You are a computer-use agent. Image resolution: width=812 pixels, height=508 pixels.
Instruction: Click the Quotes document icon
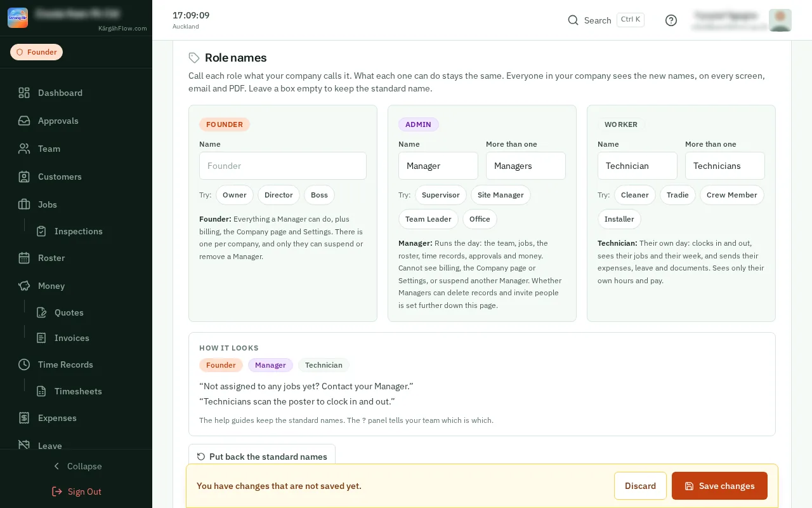(41, 312)
